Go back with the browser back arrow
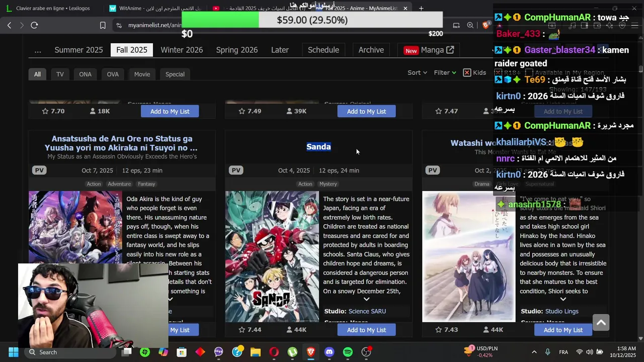The image size is (644, 362). (9, 25)
